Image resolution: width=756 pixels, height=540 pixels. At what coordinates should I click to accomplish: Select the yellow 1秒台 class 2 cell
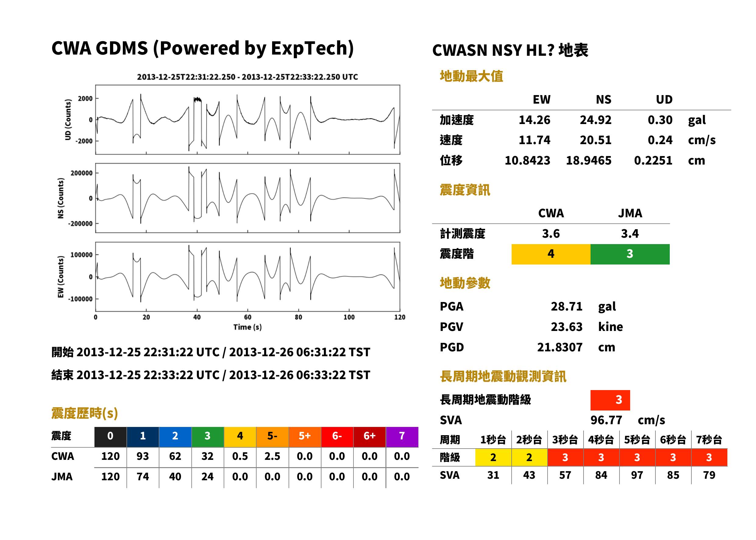(x=493, y=457)
